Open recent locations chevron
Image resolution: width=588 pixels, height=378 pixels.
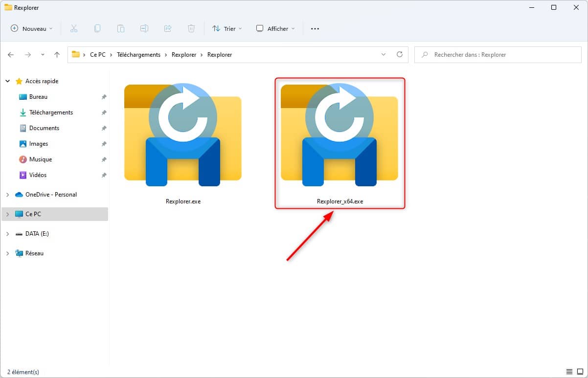coord(43,55)
